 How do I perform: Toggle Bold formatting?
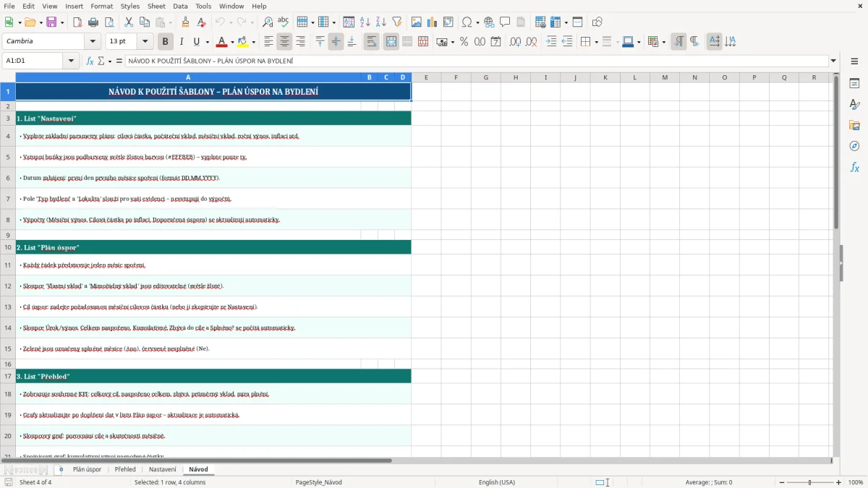166,42
